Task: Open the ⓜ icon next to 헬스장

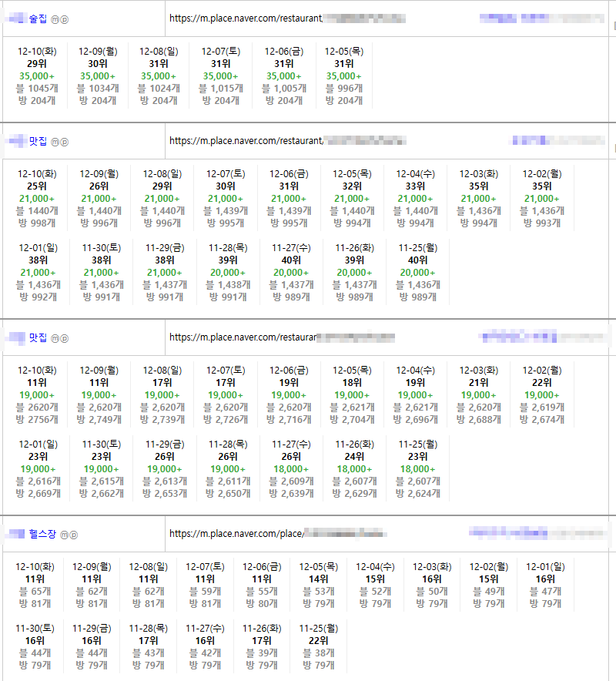Action: coord(64,534)
